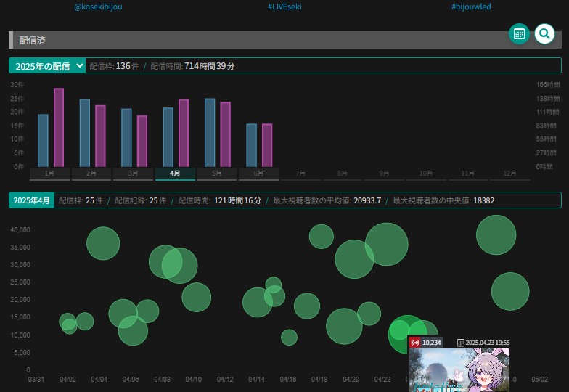Click the 10,234 viewer count badge
Screen dimensions: 569x392
(425, 343)
